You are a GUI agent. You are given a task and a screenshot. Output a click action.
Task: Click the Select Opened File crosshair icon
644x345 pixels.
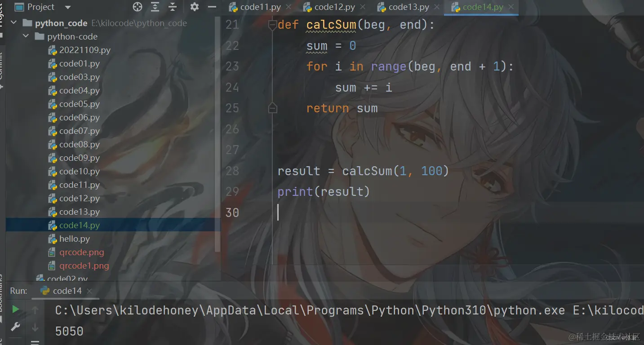pyautogui.click(x=138, y=7)
